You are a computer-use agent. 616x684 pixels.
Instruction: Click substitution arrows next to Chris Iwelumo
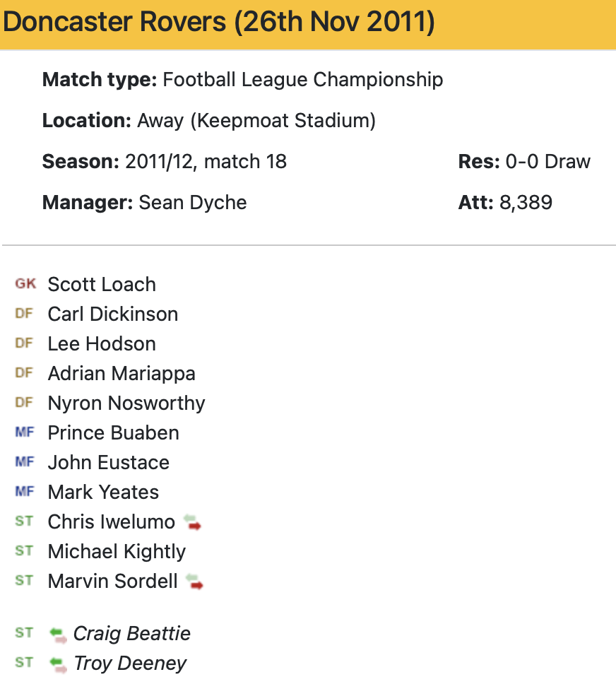192,523
